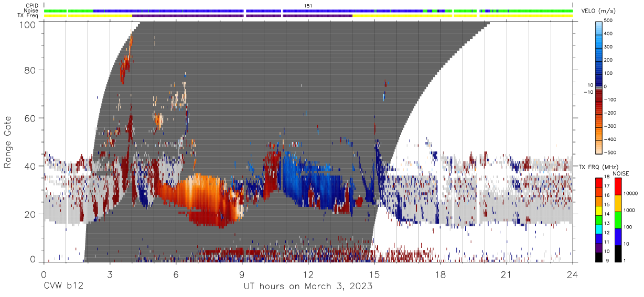Click the 300 tick on the velocity scale
The width and height of the screenshot is (644, 297).
(609, 47)
